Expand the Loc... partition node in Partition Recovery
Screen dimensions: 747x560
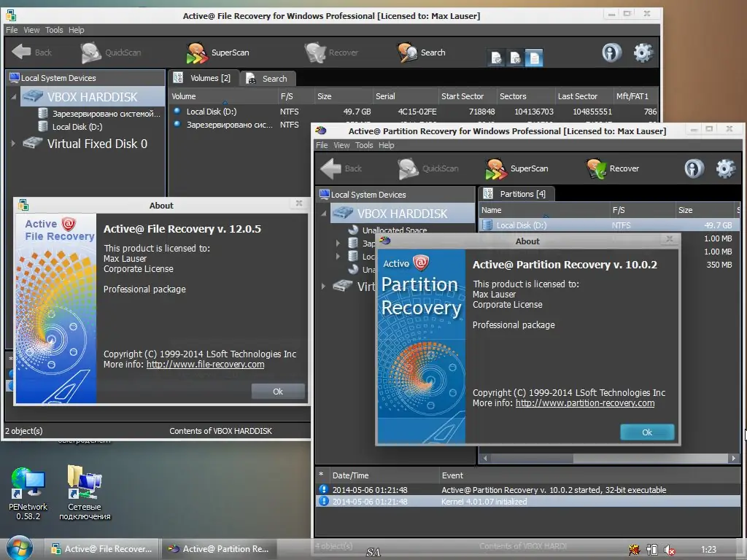pyautogui.click(x=338, y=256)
